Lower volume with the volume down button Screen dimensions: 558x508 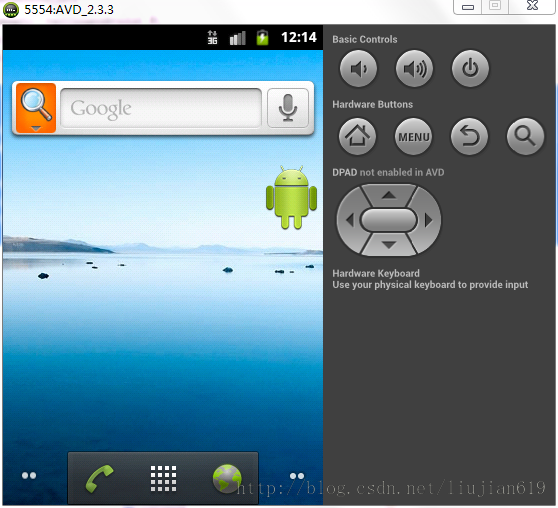(358, 68)
